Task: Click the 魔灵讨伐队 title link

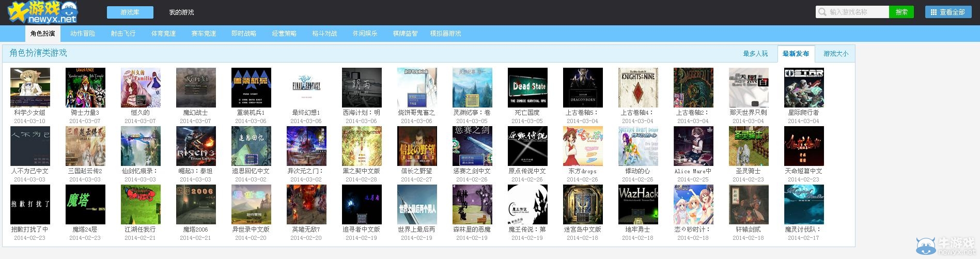Action: pos(804,229)
